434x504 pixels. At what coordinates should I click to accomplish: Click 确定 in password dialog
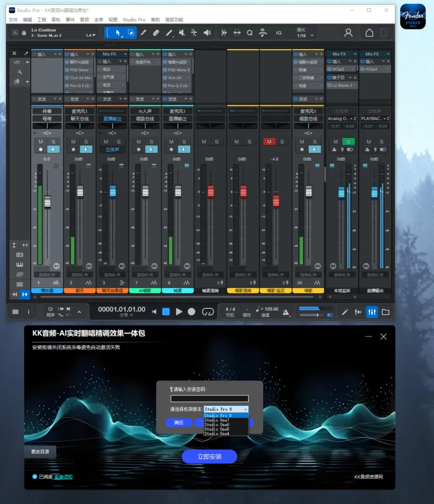[179, 422]
